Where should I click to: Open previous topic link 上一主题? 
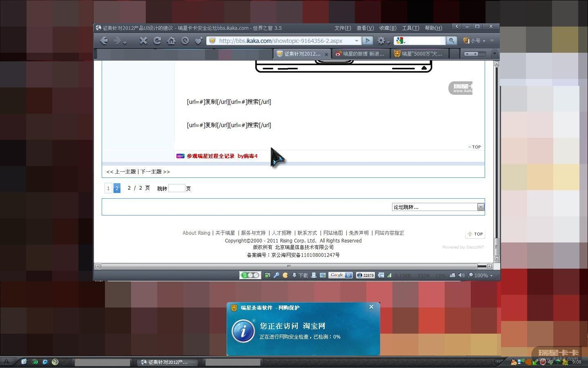(x=125, y=172)
